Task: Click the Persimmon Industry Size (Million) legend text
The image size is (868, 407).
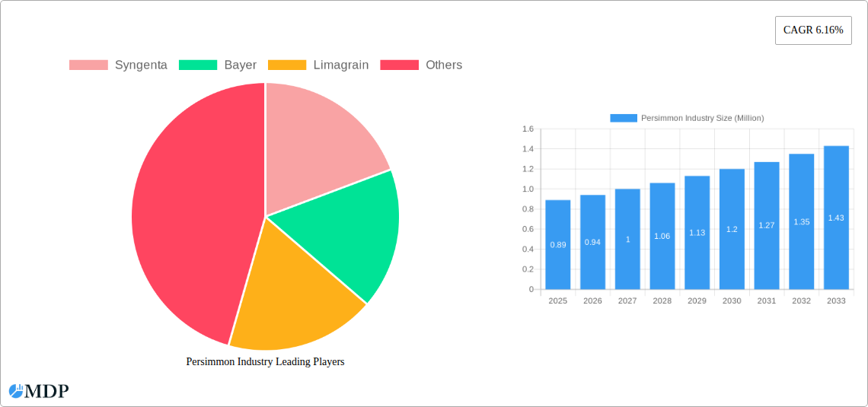Action: coord(703,118)
